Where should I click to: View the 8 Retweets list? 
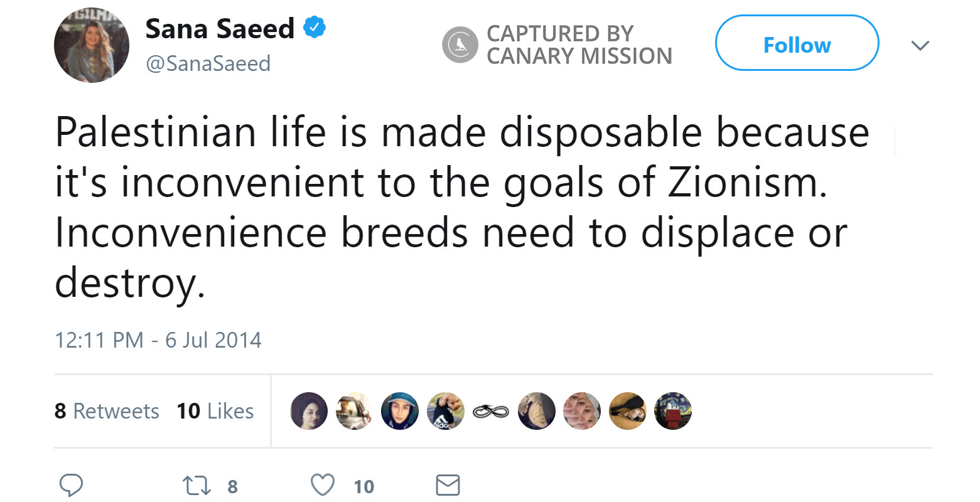(x=107, y=411)
